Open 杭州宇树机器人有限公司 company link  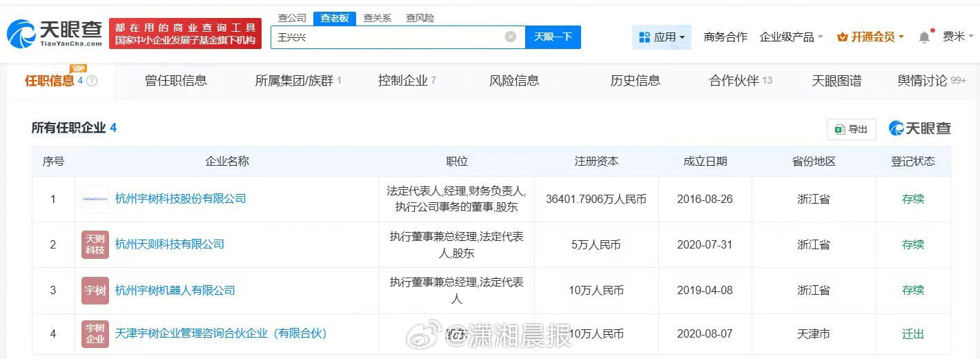(x=175, y=291)
